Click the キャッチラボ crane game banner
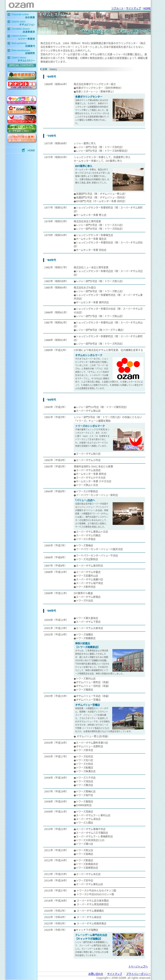165x980 pixels. click(x=22, y=100)
